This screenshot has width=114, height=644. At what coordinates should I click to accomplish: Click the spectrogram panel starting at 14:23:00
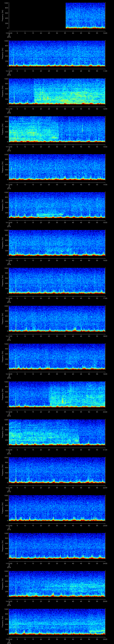(x=57, y=546)
